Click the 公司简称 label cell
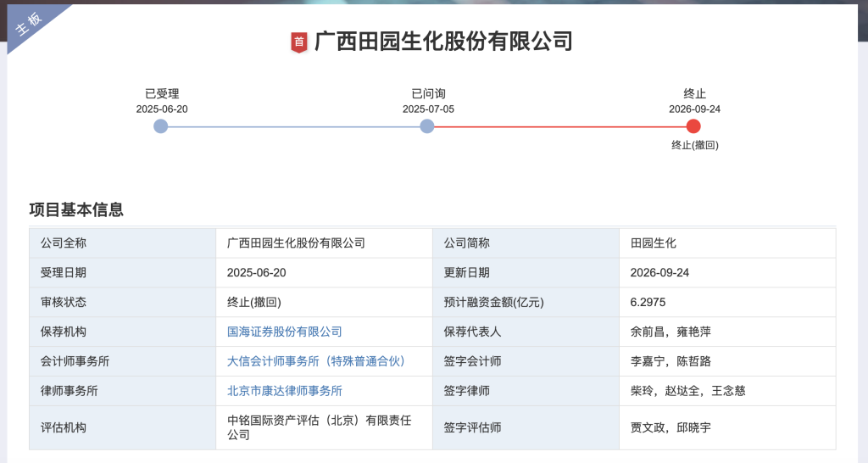Image resolution: width=868 pixels, height=463 pixels. click(526, 243)
